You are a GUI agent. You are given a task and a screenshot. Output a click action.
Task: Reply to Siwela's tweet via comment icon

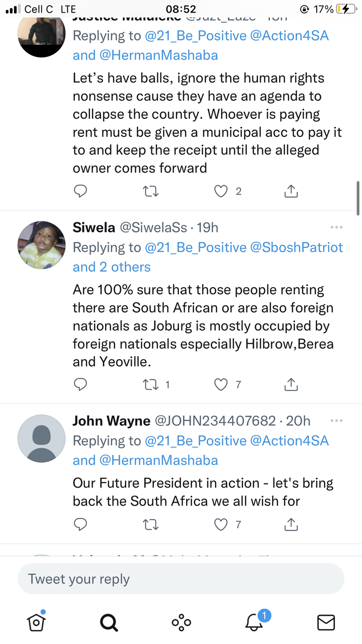click(80, 384)
